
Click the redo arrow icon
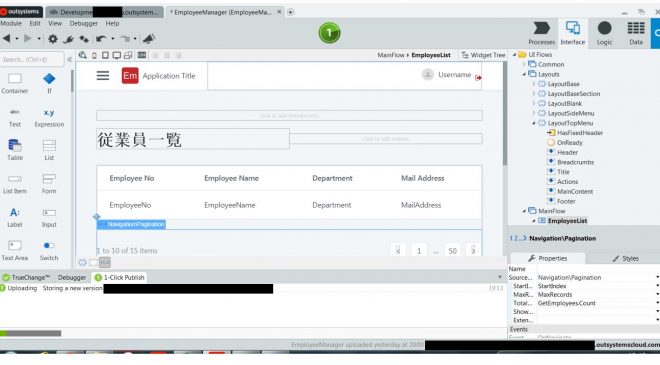coord(125,39)
